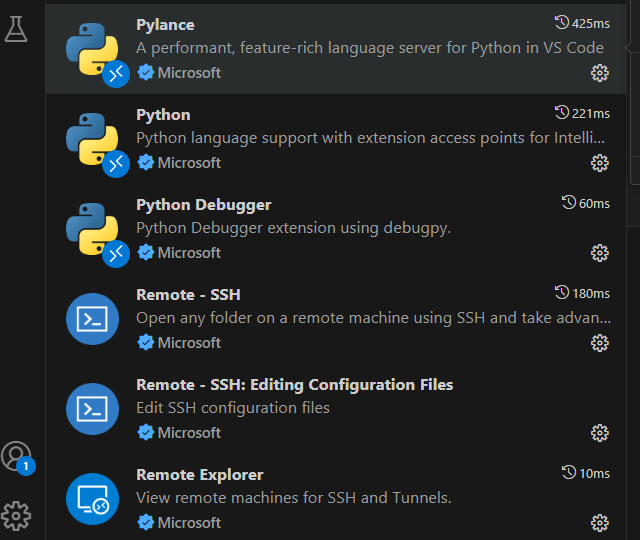Click the Python Debugger 60ms activation time

click(x=586, y=203)
